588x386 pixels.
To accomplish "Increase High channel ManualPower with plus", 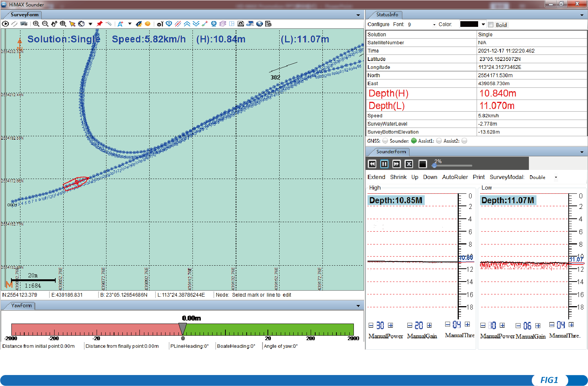I will [390, 325].
